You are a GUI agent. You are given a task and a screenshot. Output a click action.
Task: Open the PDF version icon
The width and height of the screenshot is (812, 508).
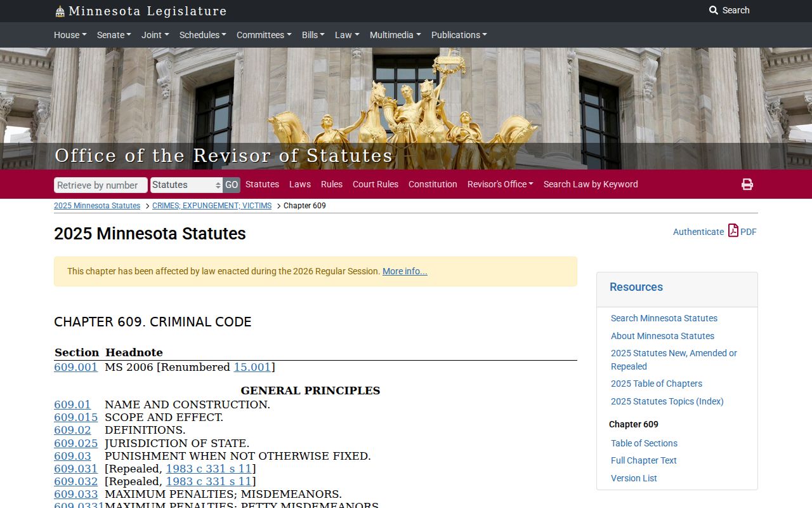pos(733,231)
